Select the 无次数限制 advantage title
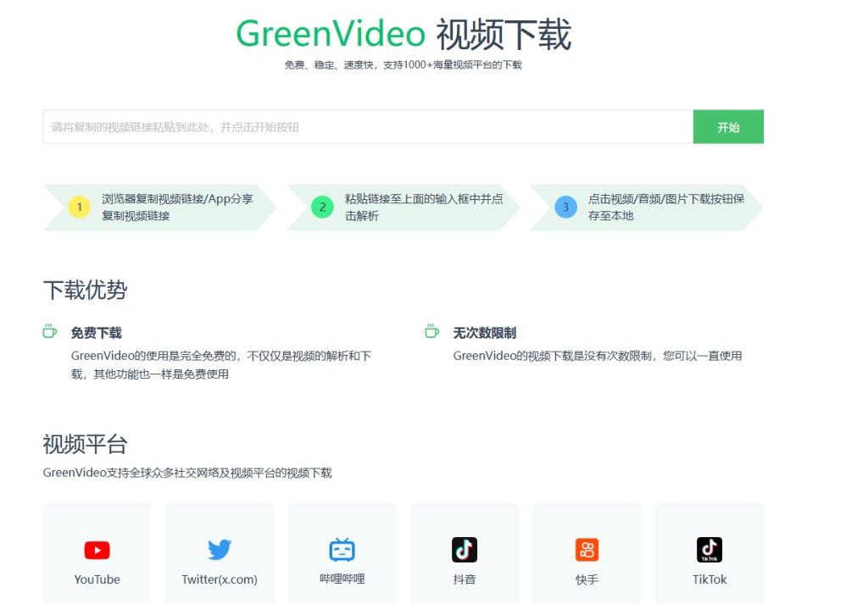Image resolution: width=868 pixels, height=604 pixels. coord(485,333)
